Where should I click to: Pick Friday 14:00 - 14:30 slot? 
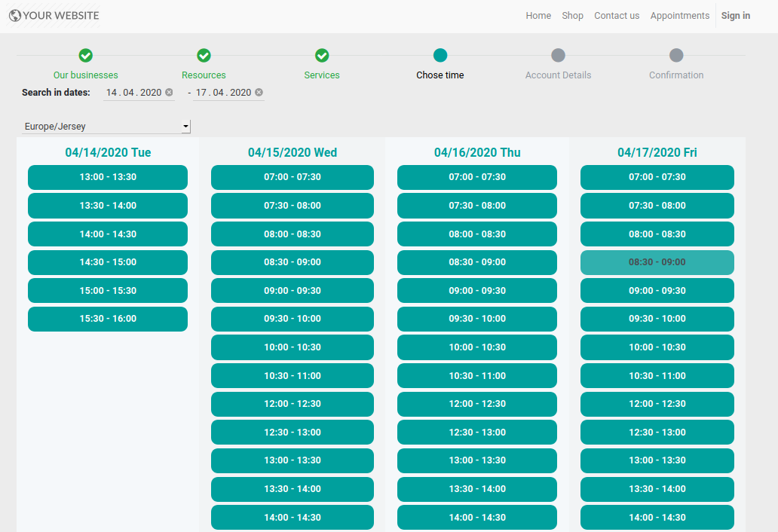[x=657, y=518]
